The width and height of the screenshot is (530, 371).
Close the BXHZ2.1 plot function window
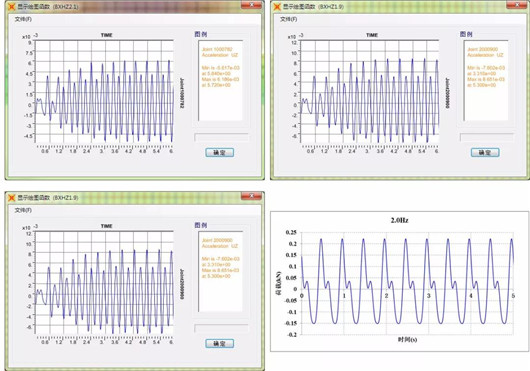(x=251, y=5)
